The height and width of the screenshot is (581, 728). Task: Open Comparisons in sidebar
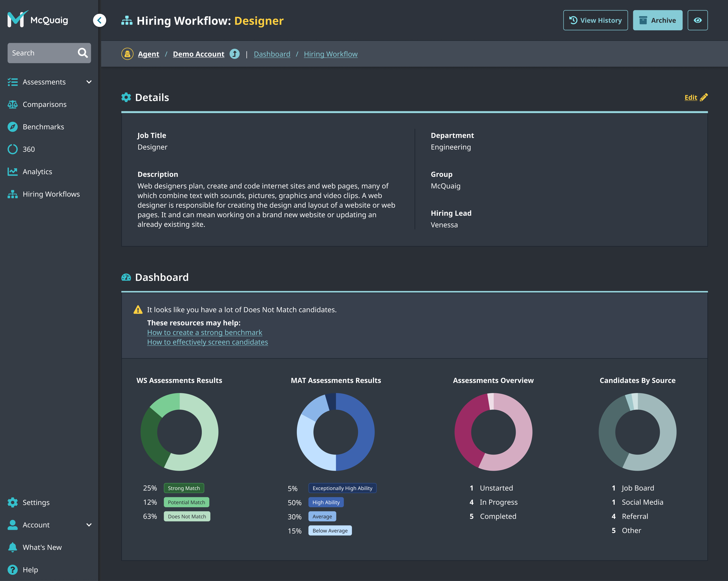(x=44, y=105)
